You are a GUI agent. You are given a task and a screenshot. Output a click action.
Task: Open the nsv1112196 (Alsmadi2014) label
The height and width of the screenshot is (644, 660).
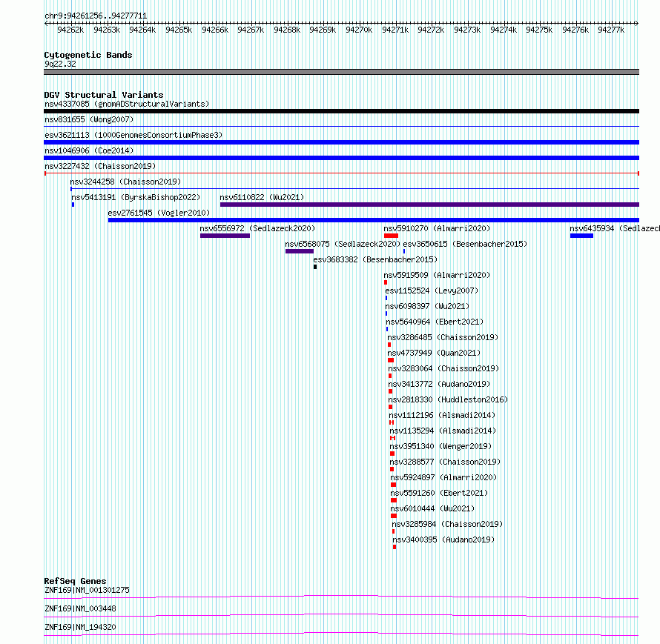[443, 415]
